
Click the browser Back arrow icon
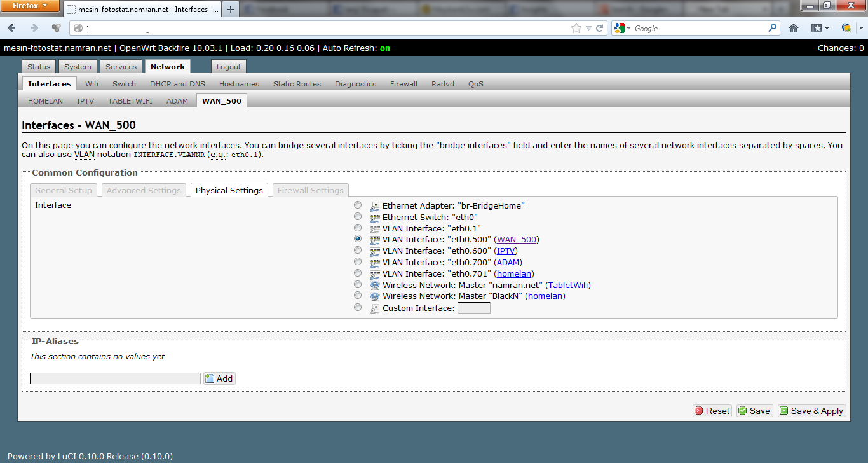[x=12, y=28]
